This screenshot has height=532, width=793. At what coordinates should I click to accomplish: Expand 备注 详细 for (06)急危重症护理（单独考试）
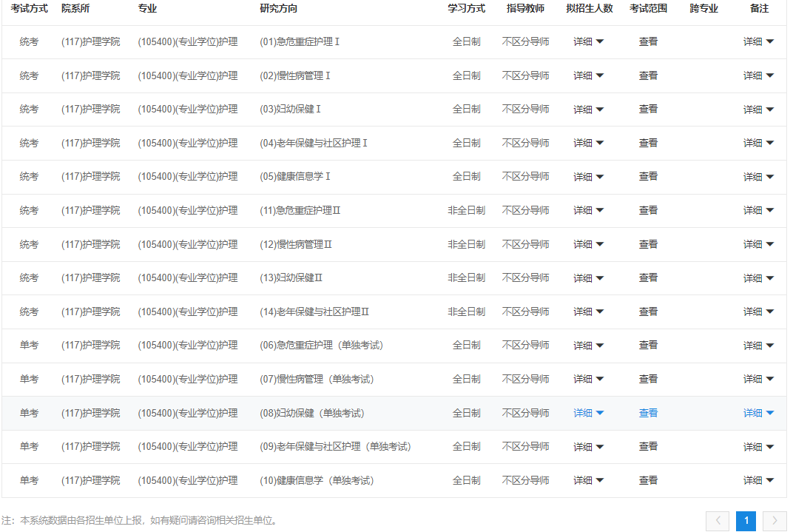point(758,346)
